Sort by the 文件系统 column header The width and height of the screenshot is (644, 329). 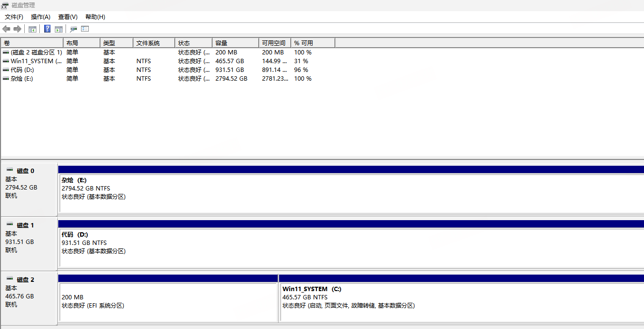click(x=154, y=43)
